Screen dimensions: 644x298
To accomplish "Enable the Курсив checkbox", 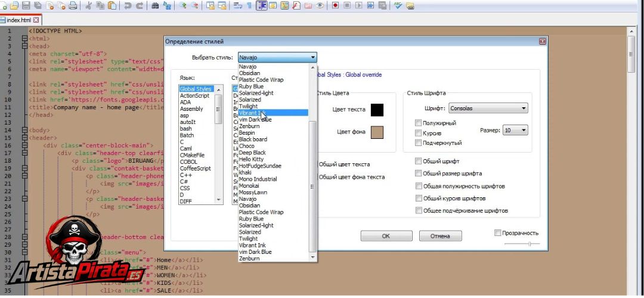I will click(418, 133).
